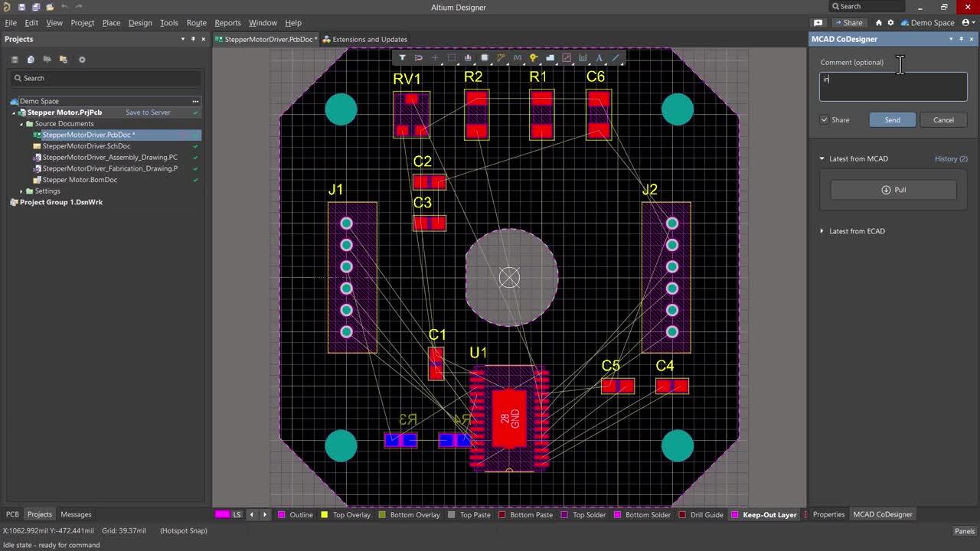Viewport: 980px width, 551px height.
Task: Click the compile project icon in Projects panel
Action: coord(31,60)
